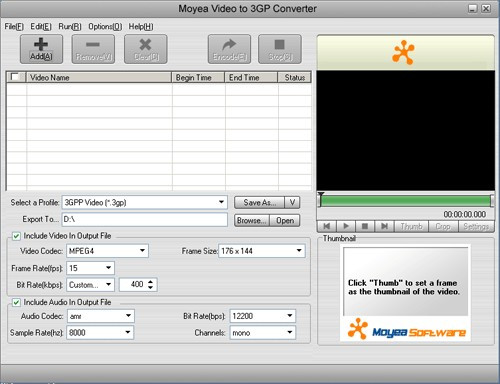Increase bit rate with up spinner arrow

point(151,282)
